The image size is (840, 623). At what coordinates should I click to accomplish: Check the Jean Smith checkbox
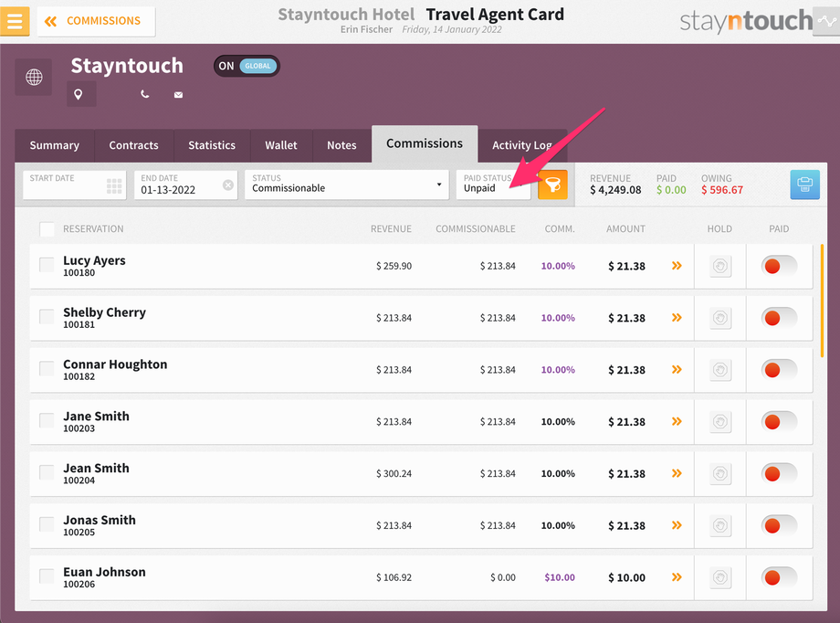(x=47, y=472)
